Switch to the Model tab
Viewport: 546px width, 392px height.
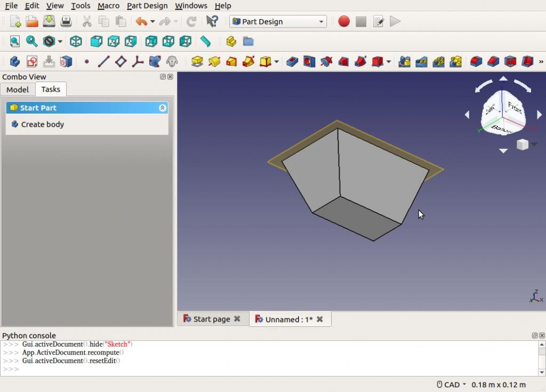pos(18,89)
